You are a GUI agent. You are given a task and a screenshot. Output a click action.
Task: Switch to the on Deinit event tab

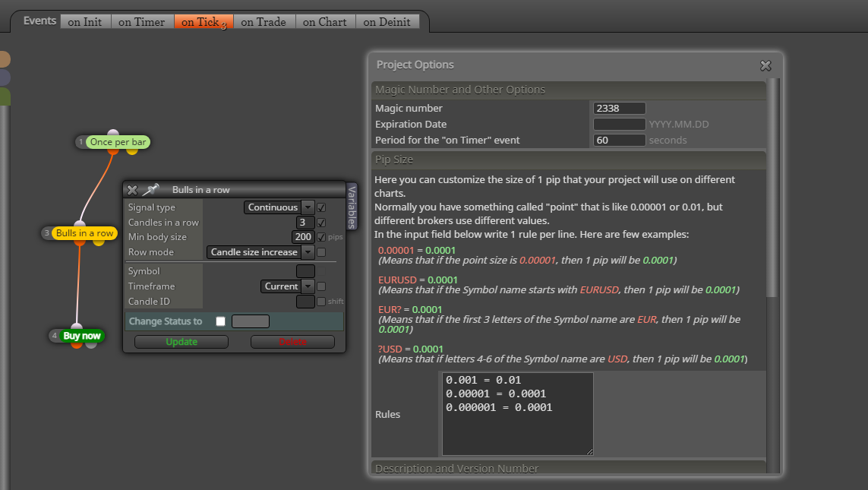tap(387, 21)
